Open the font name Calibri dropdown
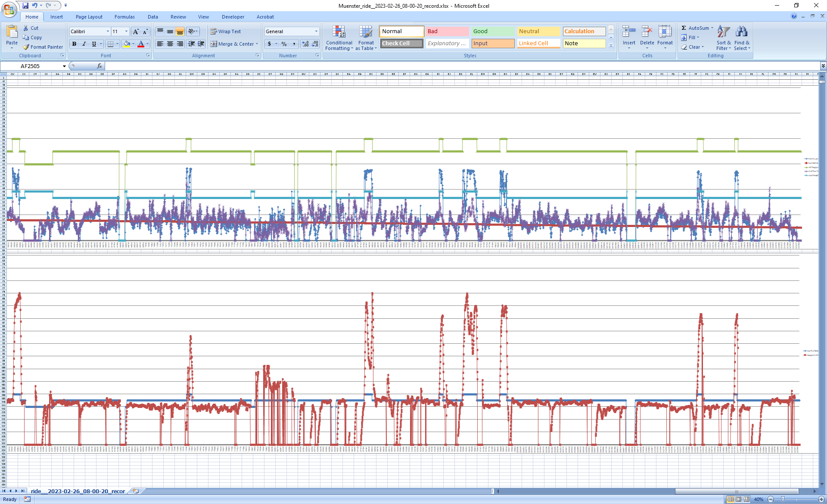The width and height of the screenshot is (827, 504). pyautogui.click(x=108, y=31)
